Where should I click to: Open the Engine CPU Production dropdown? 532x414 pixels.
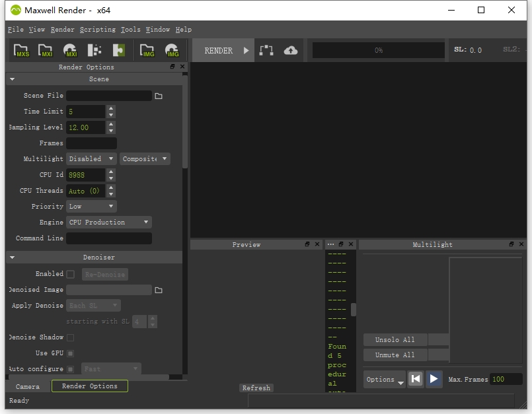[x=109, y=223]
